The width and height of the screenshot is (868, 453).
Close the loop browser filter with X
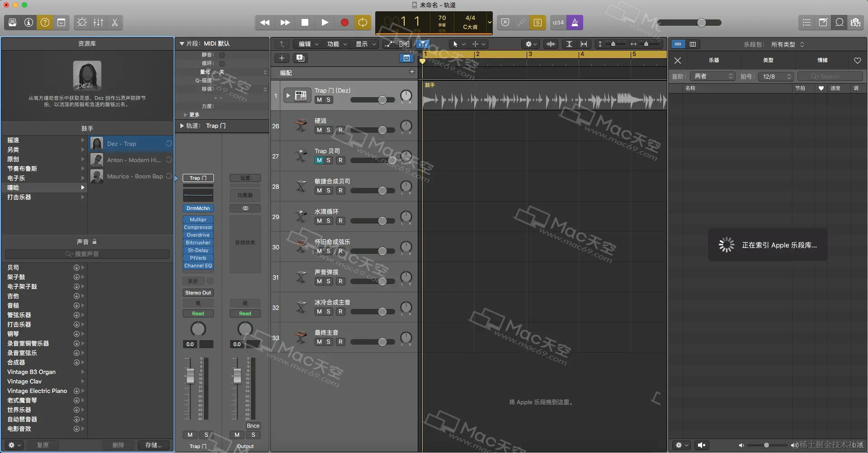678,61
